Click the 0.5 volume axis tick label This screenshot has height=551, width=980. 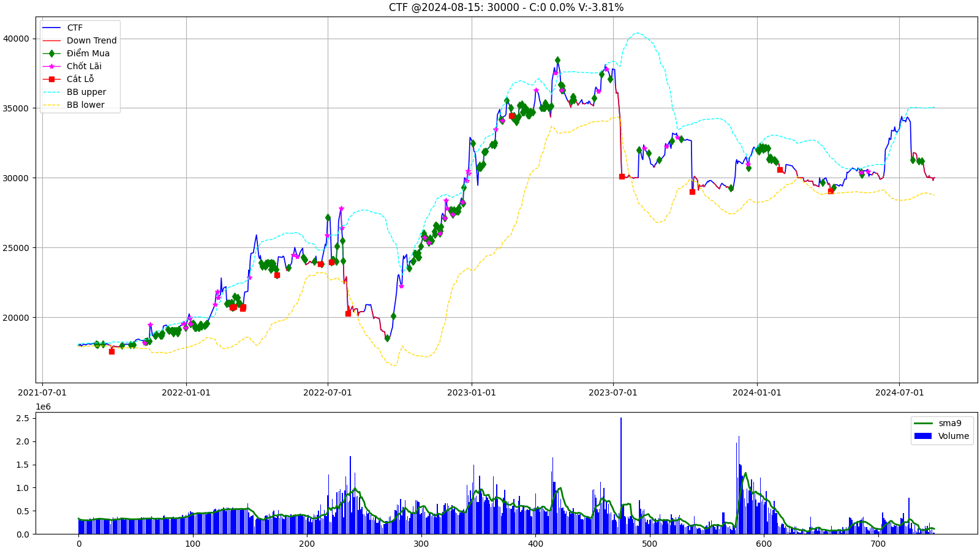[23, 511]
